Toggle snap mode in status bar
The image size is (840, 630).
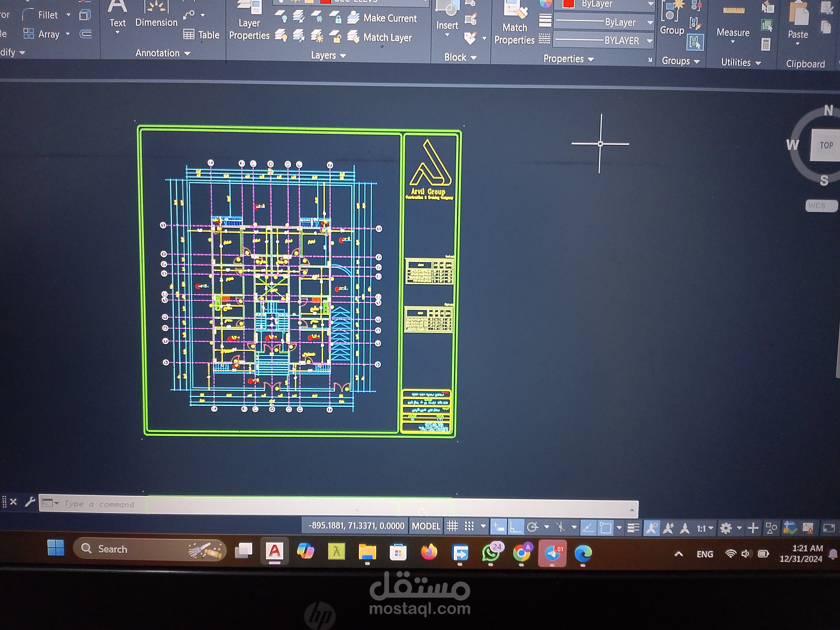pyautogui.click(x=469, y=526)
